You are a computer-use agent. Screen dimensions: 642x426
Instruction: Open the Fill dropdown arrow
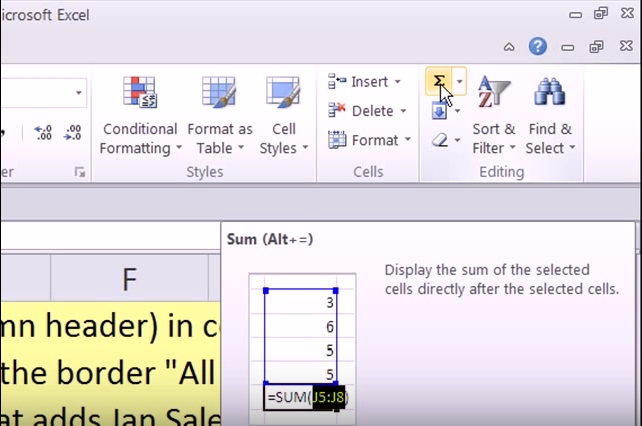coord(457,111)
